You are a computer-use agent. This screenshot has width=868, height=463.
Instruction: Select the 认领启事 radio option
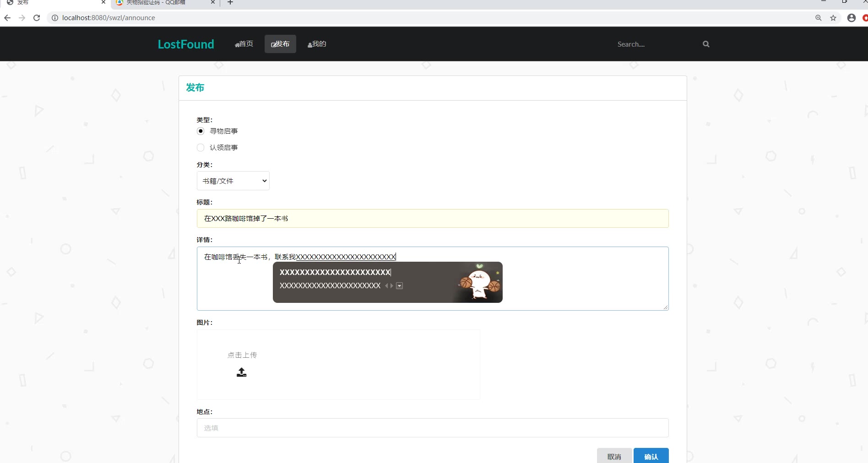[201, 148]
